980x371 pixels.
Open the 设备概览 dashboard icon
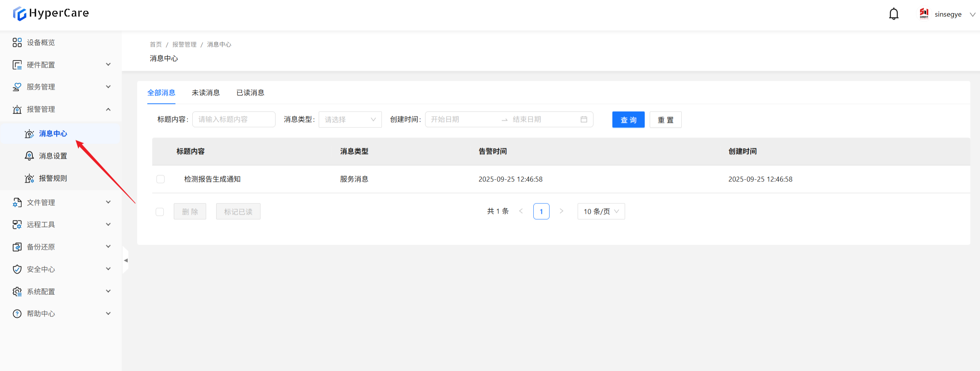[17, 42]
